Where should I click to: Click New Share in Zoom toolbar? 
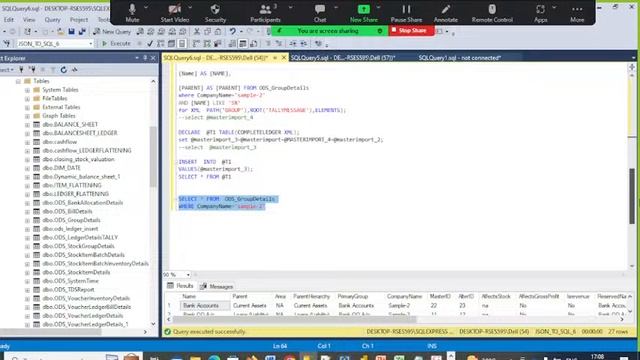[x=363, y=13]
